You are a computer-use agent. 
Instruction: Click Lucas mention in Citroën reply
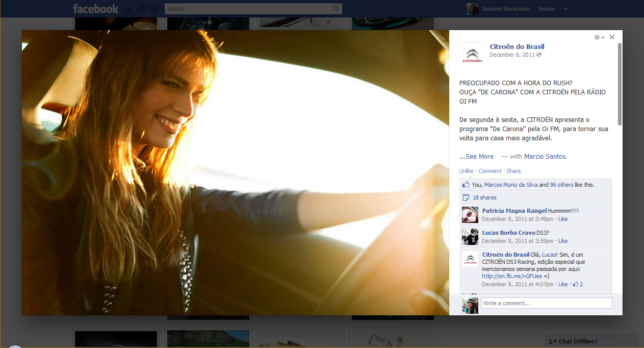(x=549, y=255)
